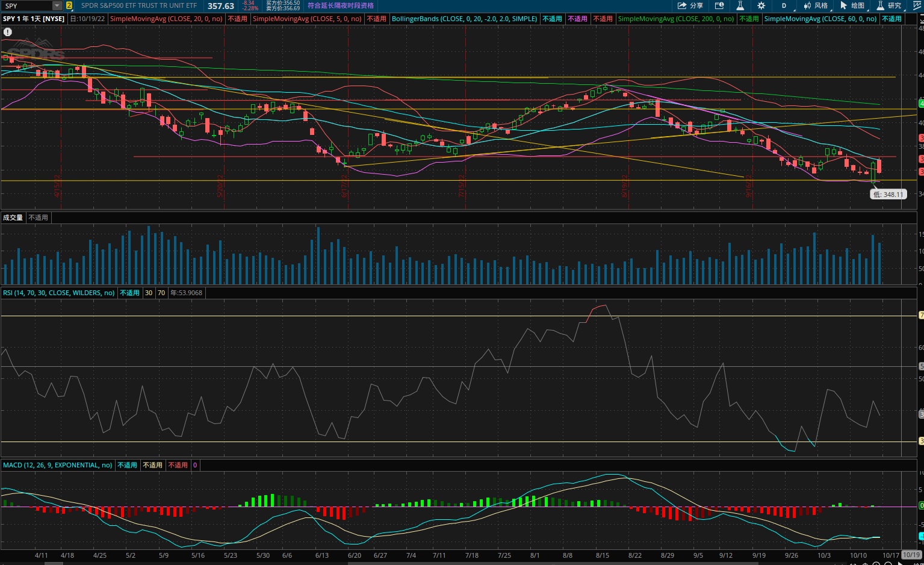The height and width of the screenshot is (565, 924).
Task: Open the 研究 studies menu
Action: [x=889, y=5]
